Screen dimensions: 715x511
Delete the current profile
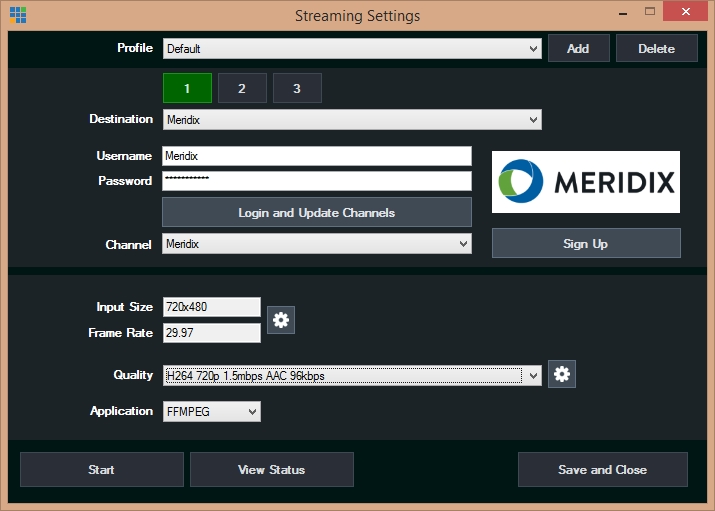point(656,48)
